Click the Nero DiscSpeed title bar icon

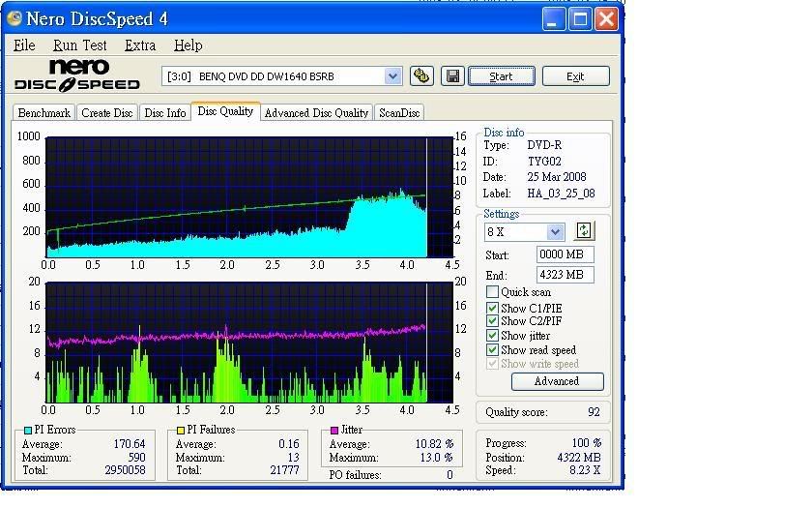(14, 18)
